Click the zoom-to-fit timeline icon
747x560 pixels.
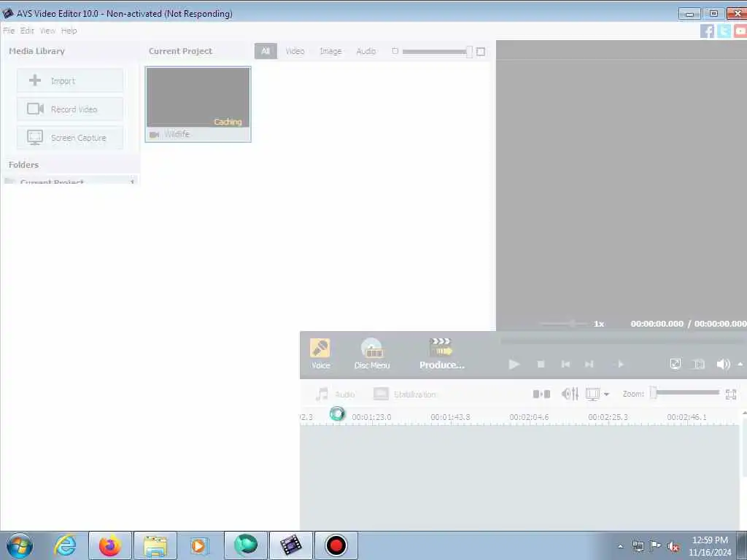pyautogui.click(x=731, y=394)
